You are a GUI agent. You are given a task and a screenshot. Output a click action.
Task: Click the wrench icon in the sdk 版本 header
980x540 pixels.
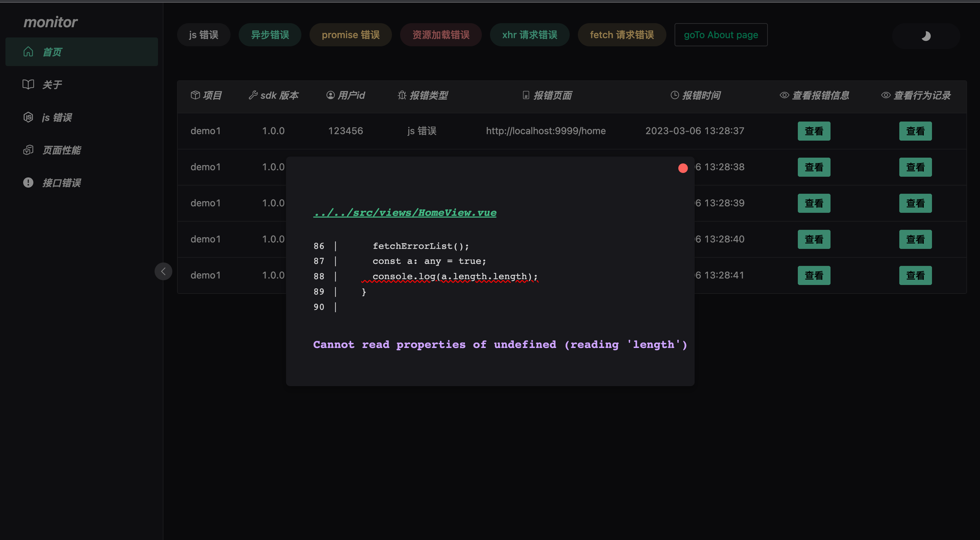(x=253, y=95)
